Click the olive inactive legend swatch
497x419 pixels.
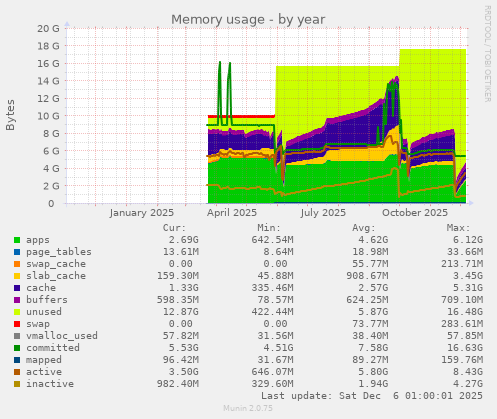coord(17,384)
